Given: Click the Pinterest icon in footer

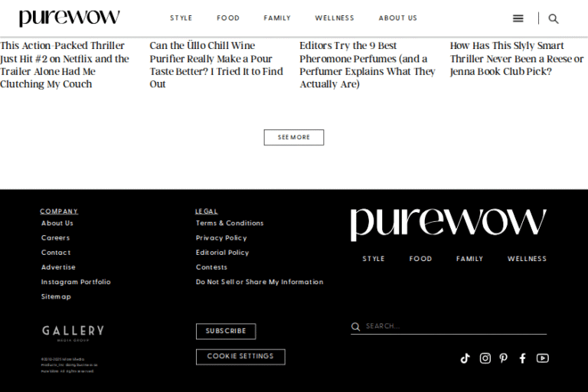Looking at the screenshot, I should point(504,358).
